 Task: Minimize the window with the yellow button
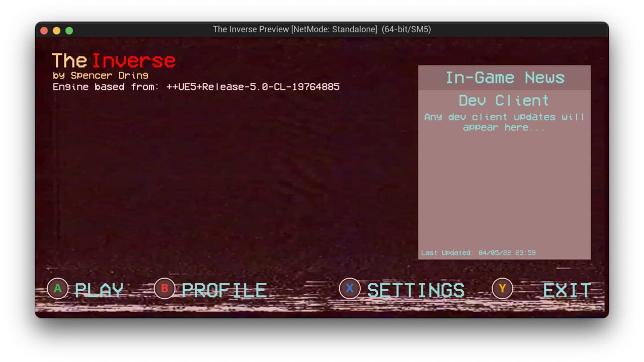point(56,31)
